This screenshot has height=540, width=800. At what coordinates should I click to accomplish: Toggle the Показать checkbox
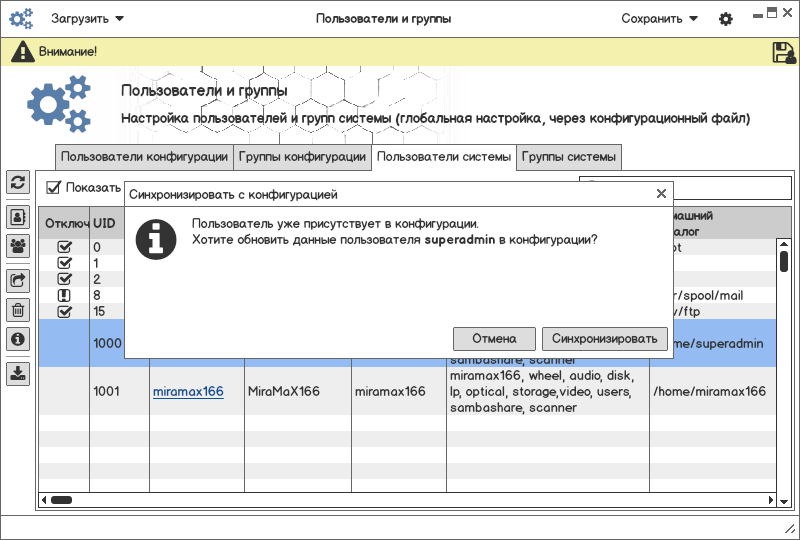point(54,187)
